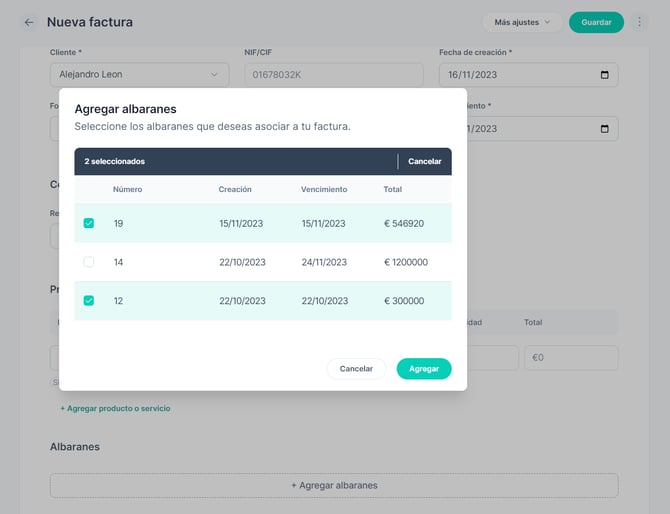
Task: Click the Total column header in dialog
Action: click(x=393, y=189)
